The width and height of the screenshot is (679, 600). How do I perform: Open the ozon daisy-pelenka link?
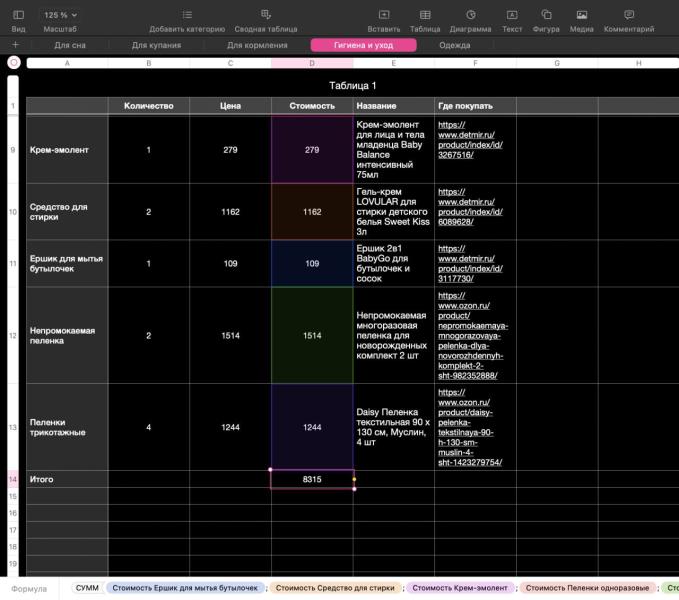470,427
